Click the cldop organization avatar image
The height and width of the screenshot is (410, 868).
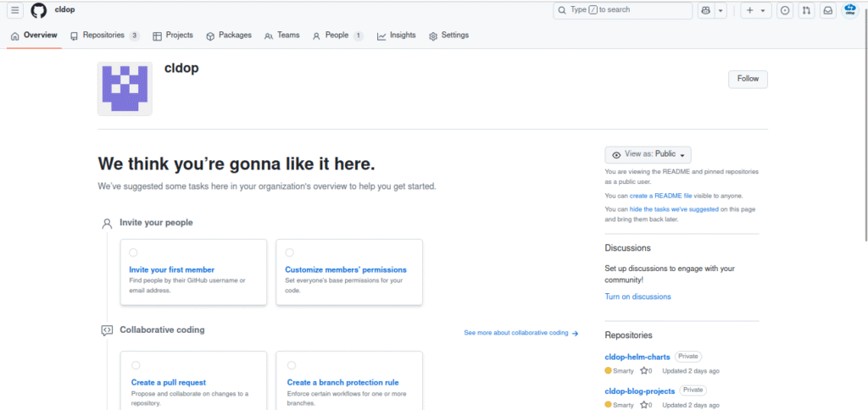[x=125, y=89]
